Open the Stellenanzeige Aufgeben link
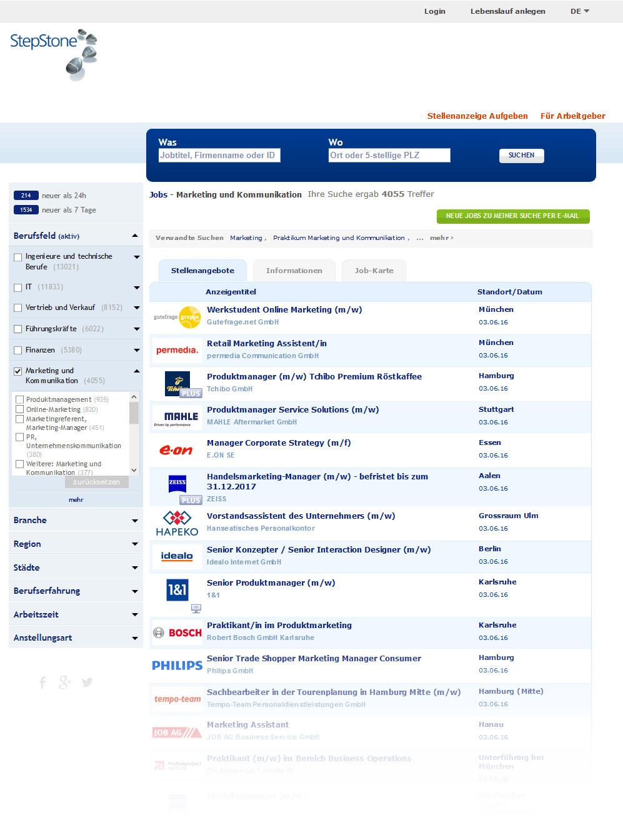 coord(477,116)
